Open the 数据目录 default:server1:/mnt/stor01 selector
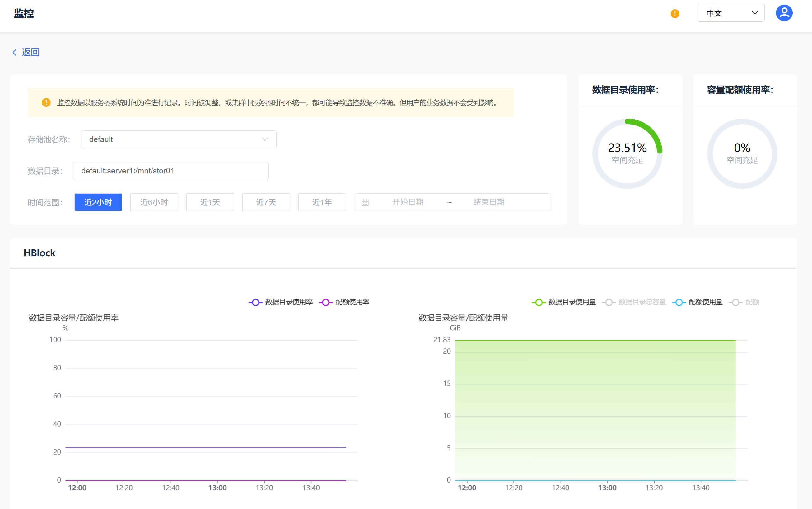812x509 pixels. [170, 171]
